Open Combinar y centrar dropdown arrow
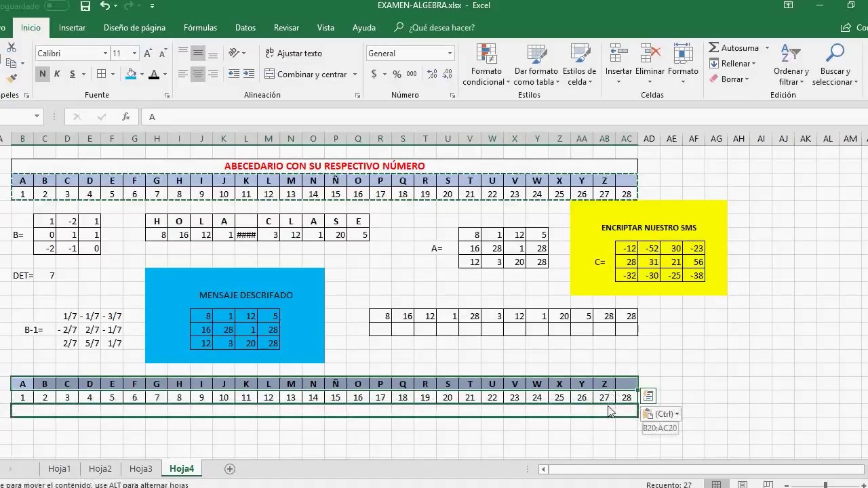Screen dimensions: 868x488 [355, 74]
